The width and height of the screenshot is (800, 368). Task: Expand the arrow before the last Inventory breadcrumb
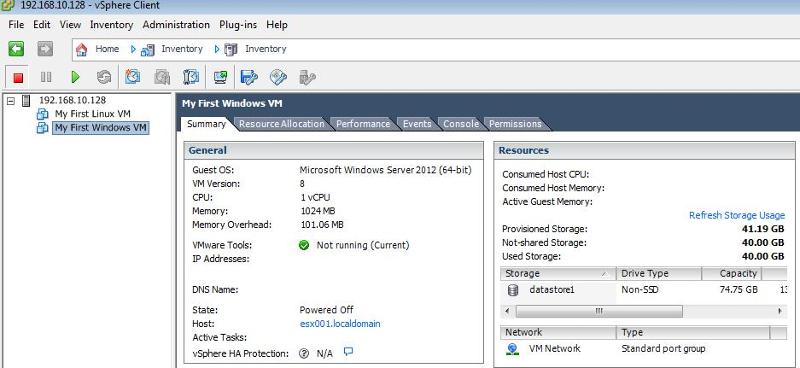point(217,49)
